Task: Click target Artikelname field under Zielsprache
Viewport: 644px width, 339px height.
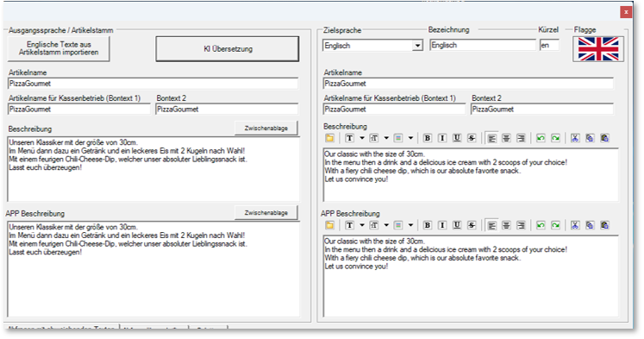Action: coord(468,84)
